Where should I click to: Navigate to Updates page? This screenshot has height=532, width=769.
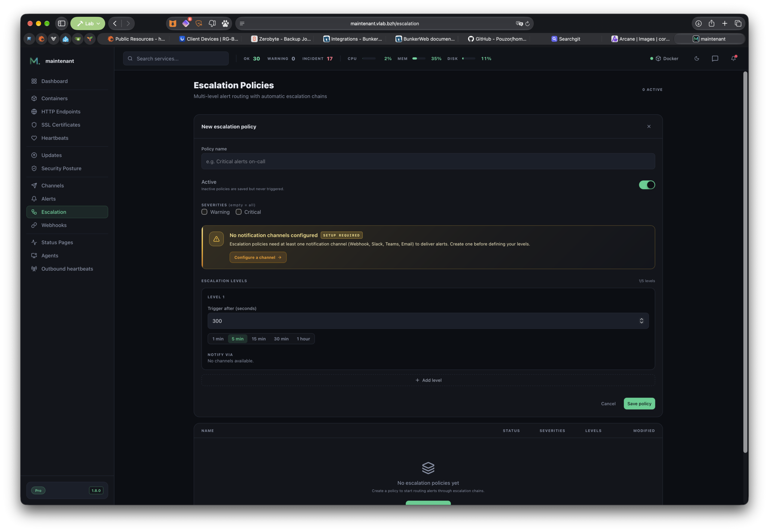(67, 155)
